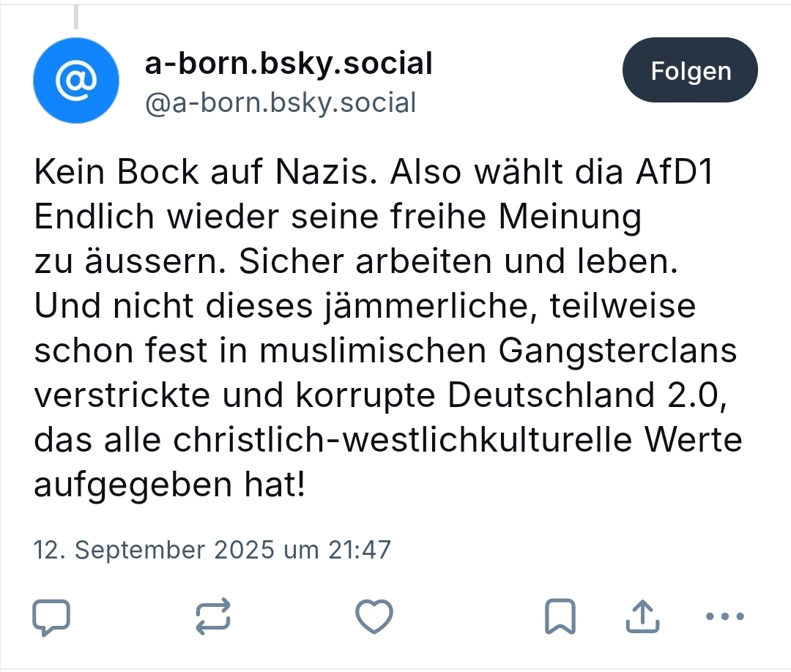The image size is (791, 672).
Task: Click the Folgen button
Action: (690, 71)
